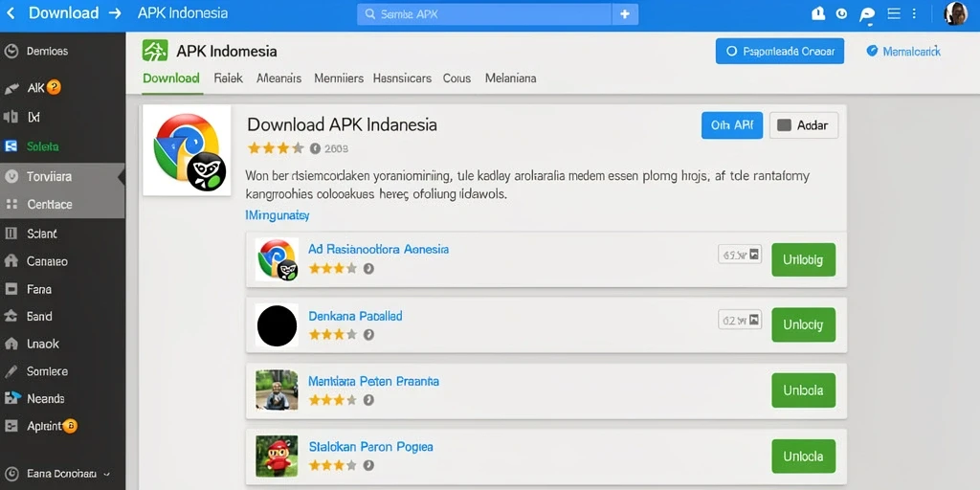
Task: Click the blue Pspamleada Craoar button
Action: pyautogui.click(x=779, y=52)
